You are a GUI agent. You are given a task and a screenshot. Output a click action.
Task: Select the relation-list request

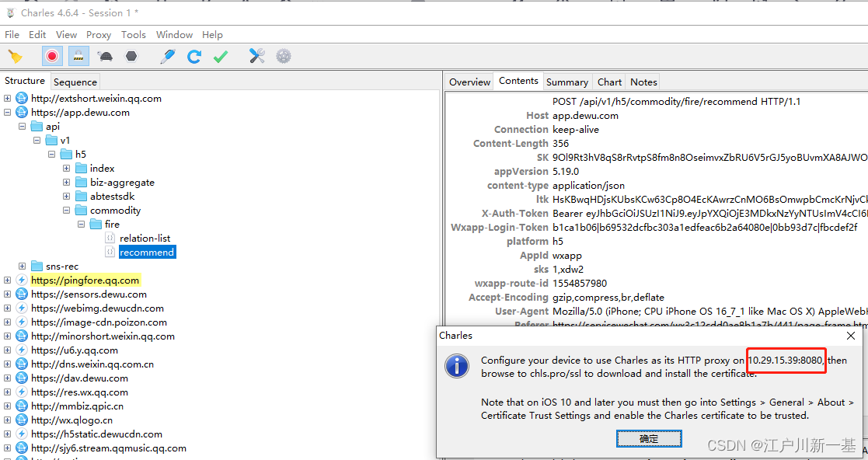click(x=145, y=238)
